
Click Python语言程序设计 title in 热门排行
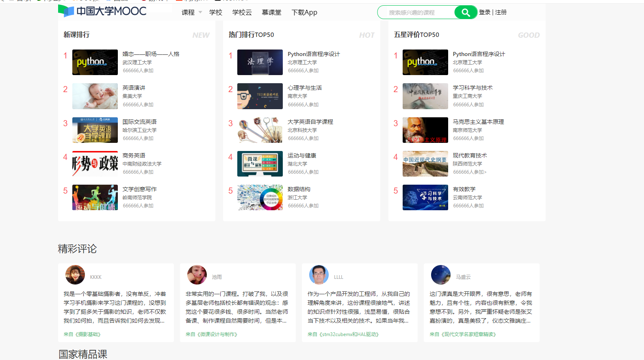click(314, 54)
